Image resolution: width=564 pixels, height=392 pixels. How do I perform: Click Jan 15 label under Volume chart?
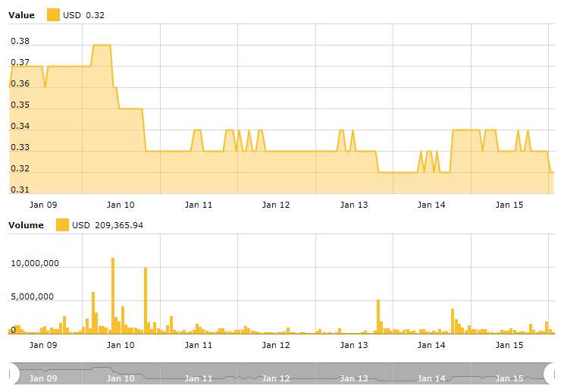tap(509, 345)
